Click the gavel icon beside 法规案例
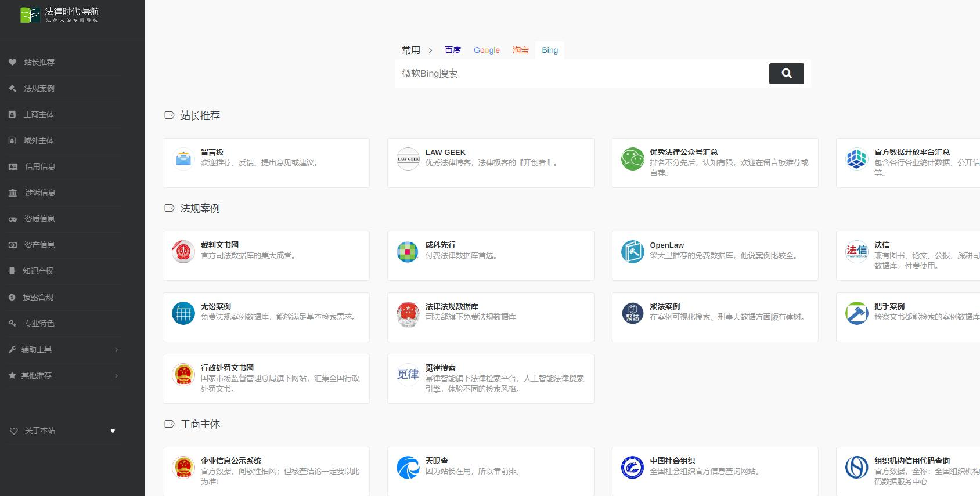 13,88
